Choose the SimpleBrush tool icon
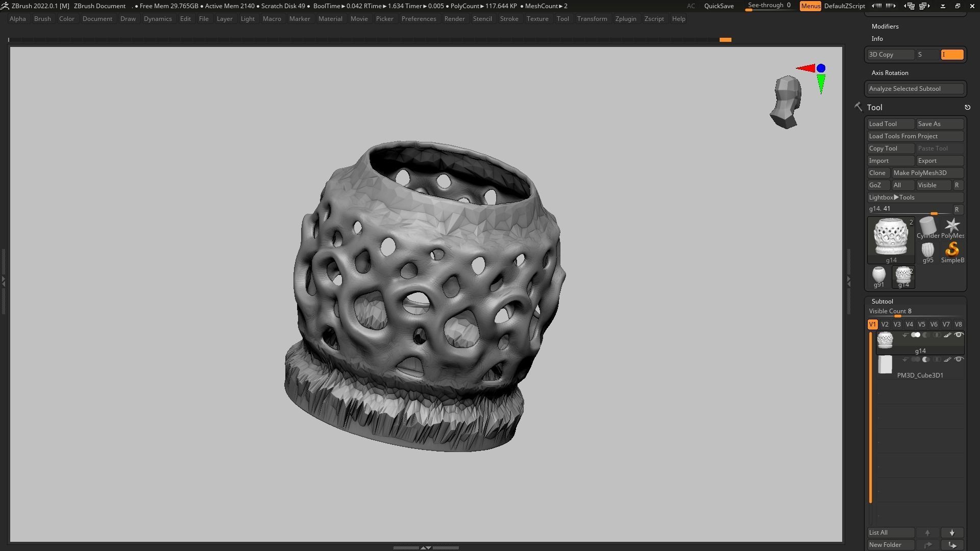980x551 pixels. pyautogui.click(x=952, y=251)
